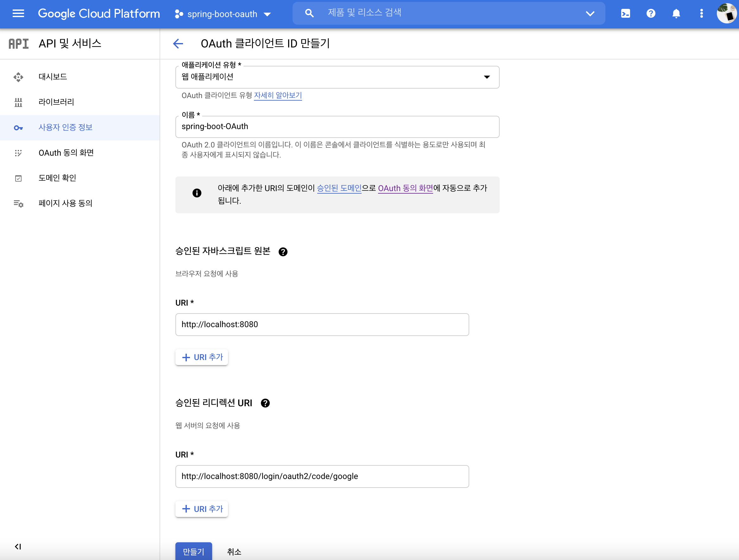Click the 이름 input field
The image size is (739, 560).
337,127
